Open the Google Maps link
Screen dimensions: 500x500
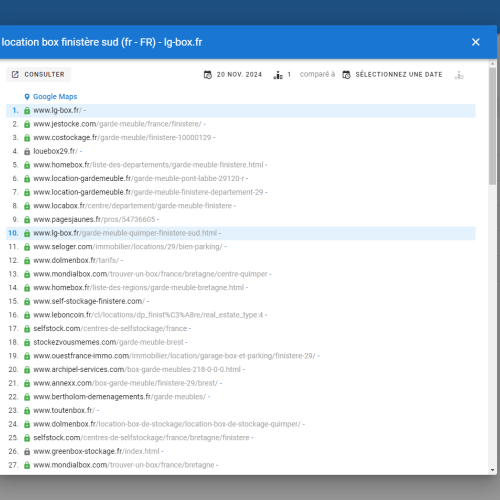(55, 97)
